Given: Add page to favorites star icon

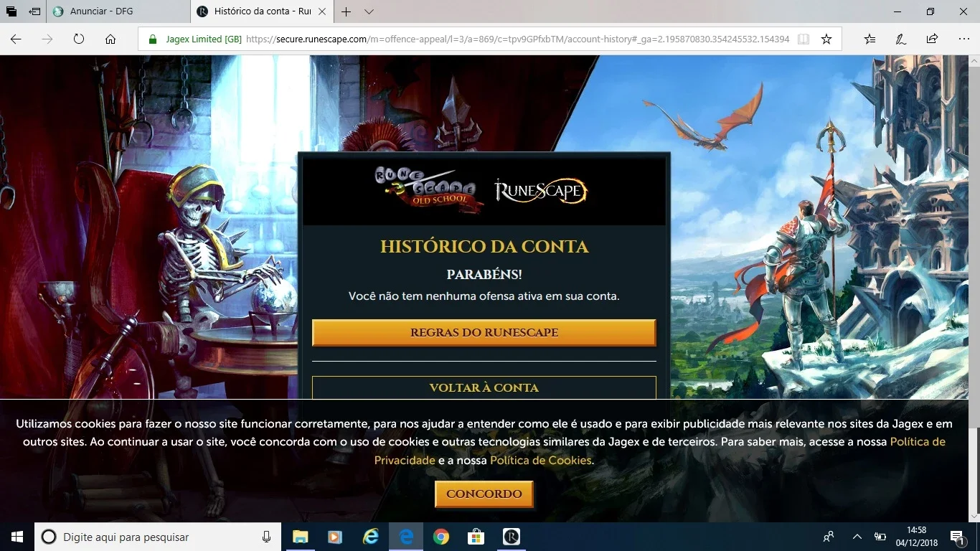Looking at the screenshot, I should 826,39.
